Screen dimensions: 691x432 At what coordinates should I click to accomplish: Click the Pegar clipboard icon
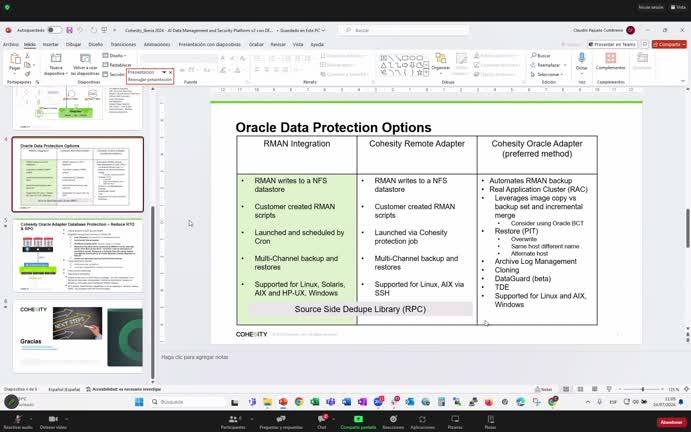coord(15,61)
